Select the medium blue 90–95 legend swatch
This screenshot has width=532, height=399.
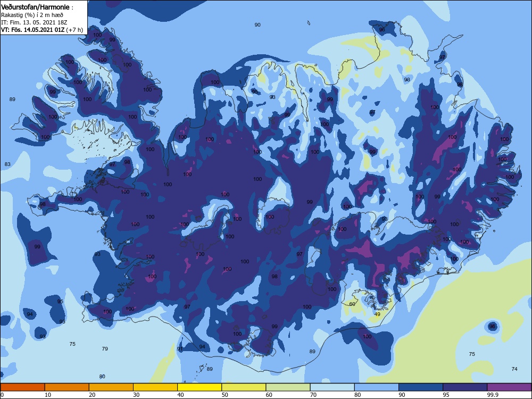[x=421, y=387]
